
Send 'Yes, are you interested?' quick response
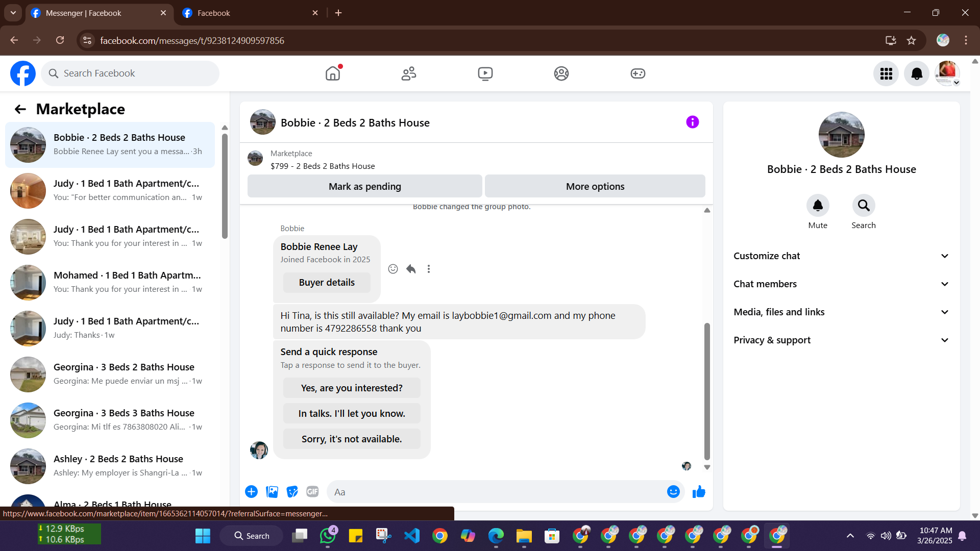(x=352, y=388)
